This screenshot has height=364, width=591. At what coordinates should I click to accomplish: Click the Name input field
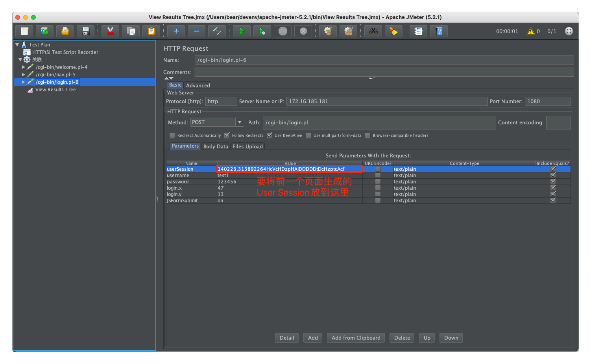tap(384, 60)
